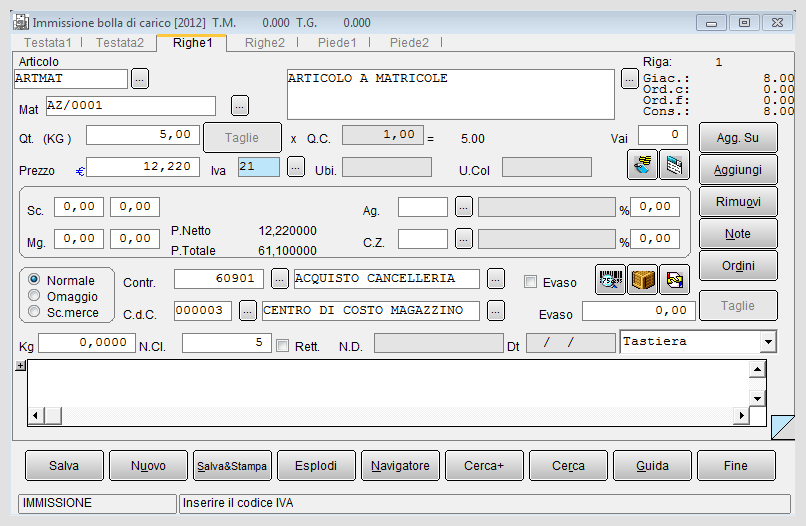Click the calculator grid icon next to tags
806x526 pixels.
click(x=674, y=165)
